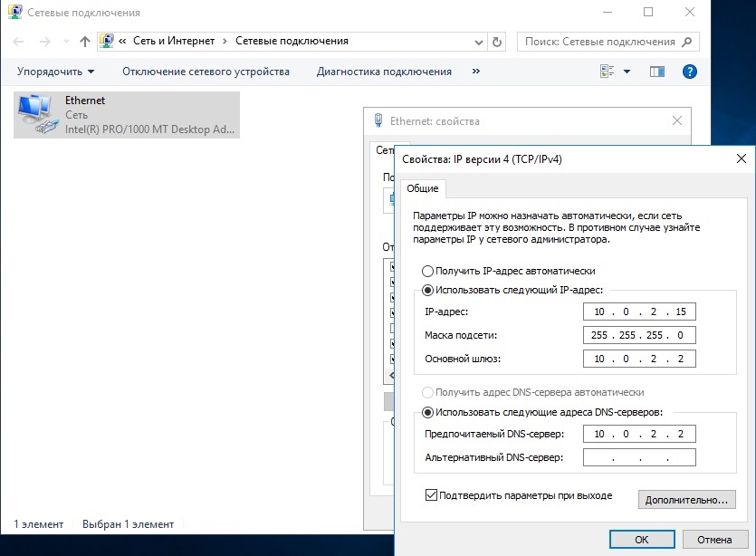Click Диагностика подключения in the toolbar

pos(384,72)
